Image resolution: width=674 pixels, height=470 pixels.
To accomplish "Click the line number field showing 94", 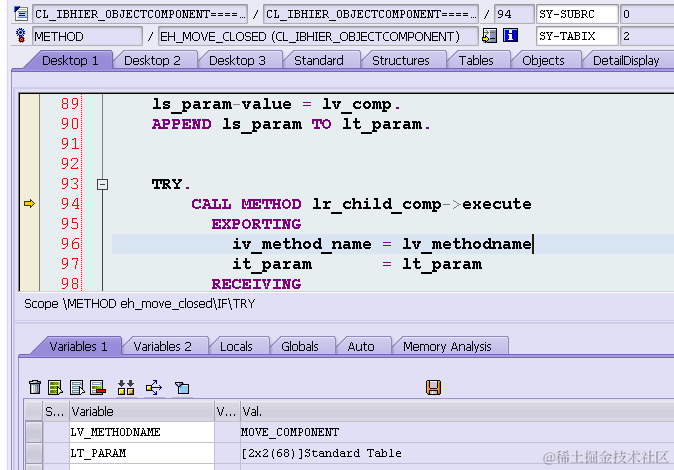I will point(514,14).
